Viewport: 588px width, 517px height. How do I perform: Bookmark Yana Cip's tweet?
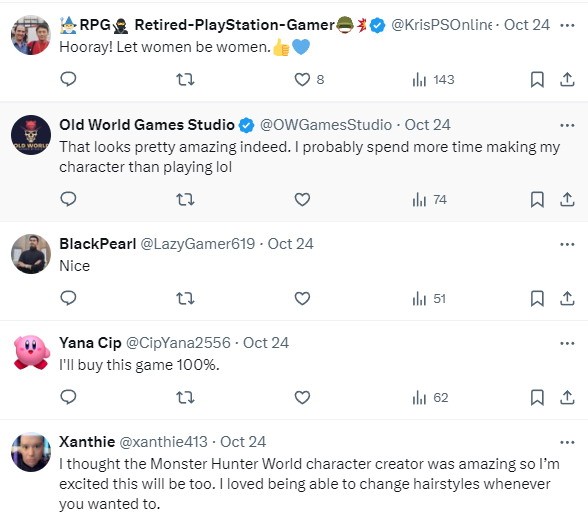pos(537,397)
